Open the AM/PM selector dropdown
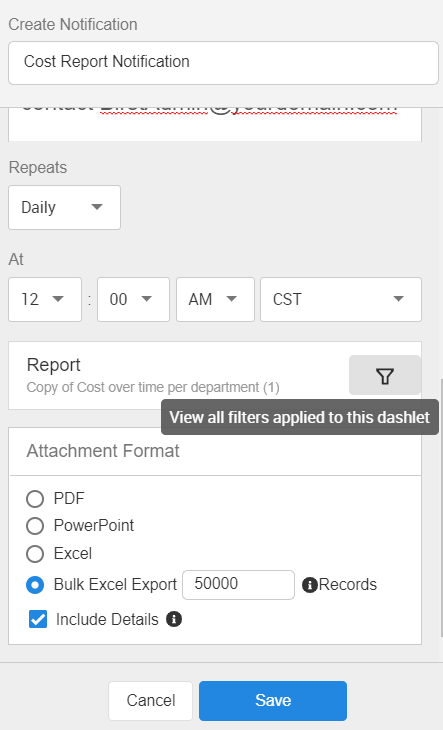This screenshot has height=730, width=443. pos(215,299)
